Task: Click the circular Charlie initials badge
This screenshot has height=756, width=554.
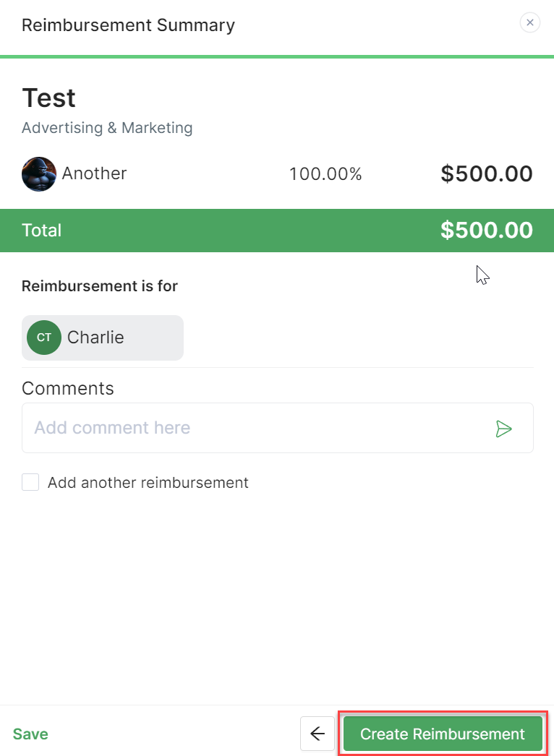Action: tap(43, 337)
